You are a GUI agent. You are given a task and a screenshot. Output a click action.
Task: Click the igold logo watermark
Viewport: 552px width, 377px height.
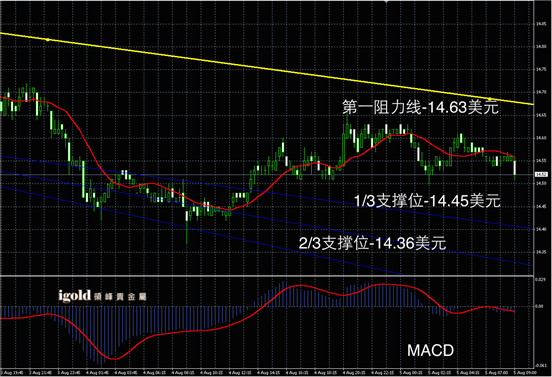[102, 296]
